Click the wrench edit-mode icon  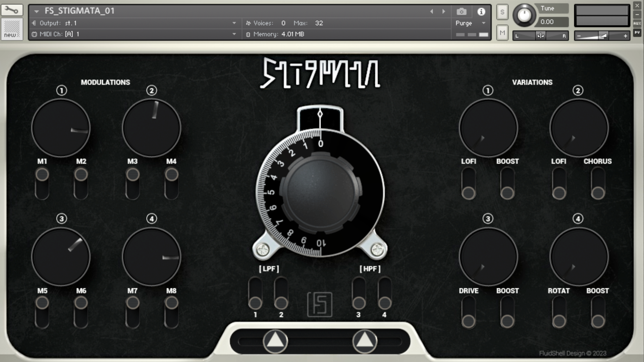click(11, 10)
